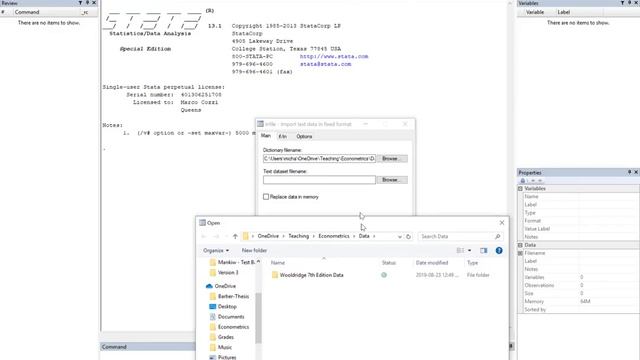Click the sync status icon for Wooldridge folder

click(x=384, y=275)
